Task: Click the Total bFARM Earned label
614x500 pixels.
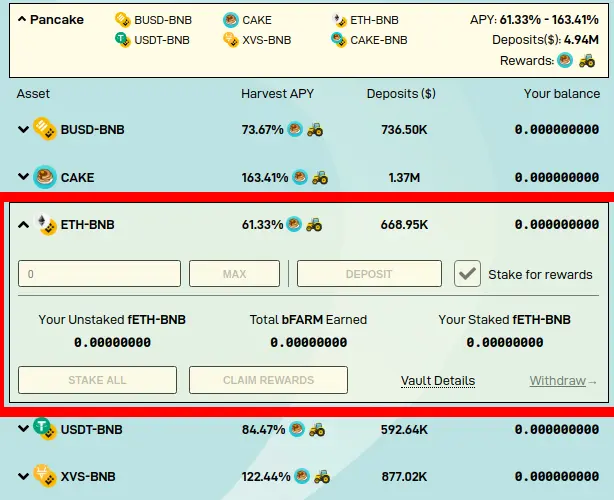Action: (308, 319)
